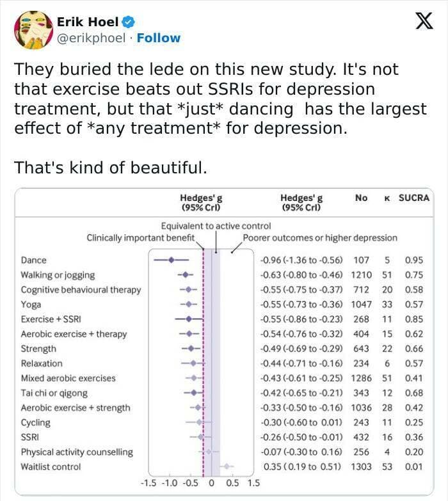Click the "Clinically important benefit" annotation
This screenshot has width=448, height=501.
click(x=140, y=238)
